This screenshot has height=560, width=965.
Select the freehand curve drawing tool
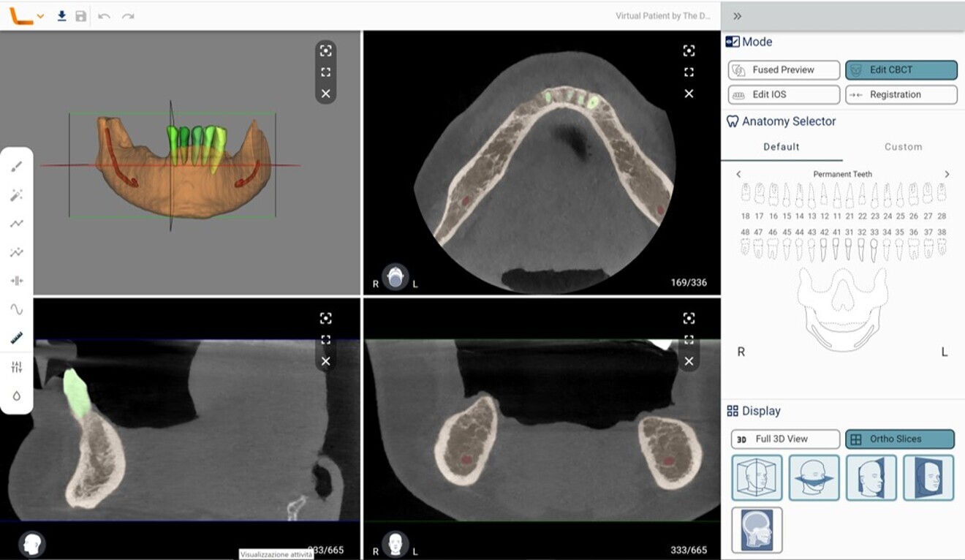pyautogui.click(x=16, y=309)
